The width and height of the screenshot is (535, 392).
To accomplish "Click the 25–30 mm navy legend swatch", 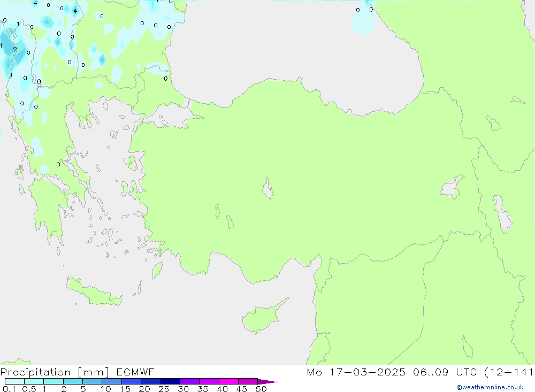I will pos(170,381).
